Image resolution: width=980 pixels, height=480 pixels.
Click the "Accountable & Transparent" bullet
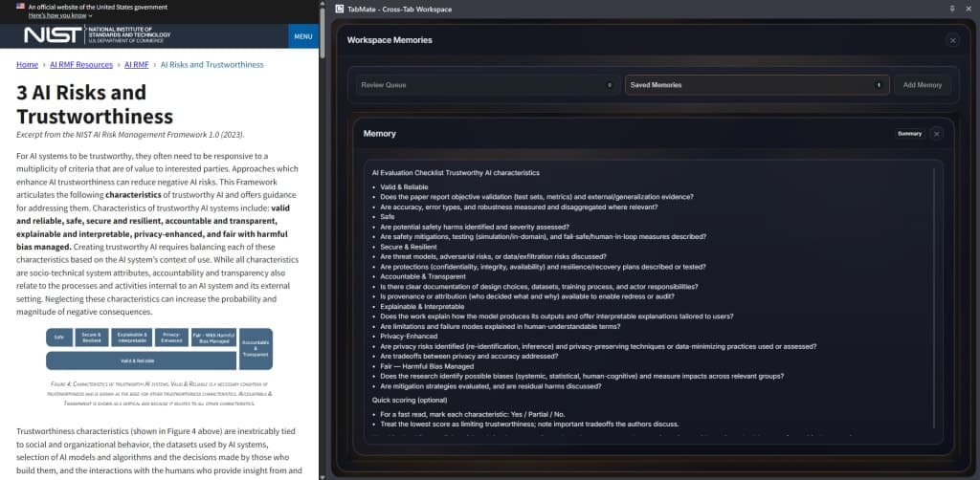coord(422,276)
